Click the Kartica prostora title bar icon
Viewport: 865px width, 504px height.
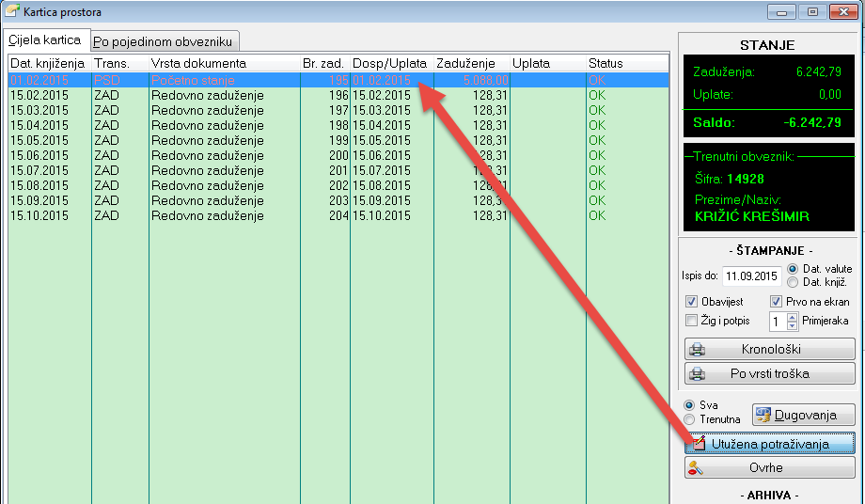click(x=12, y=11)
